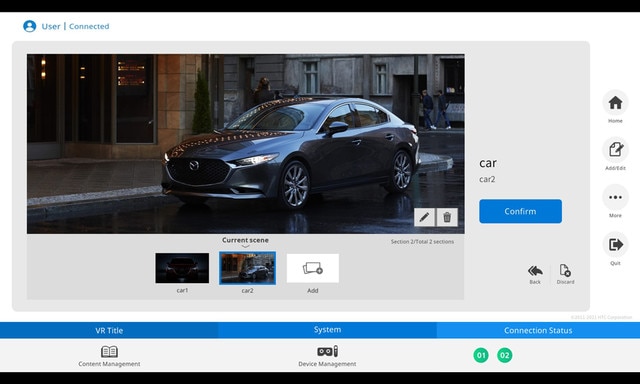The height and width of the screenshot is (384, 640).
Task: Select connection status device 01
Action: pyautogui.click(x=481, y=355)
